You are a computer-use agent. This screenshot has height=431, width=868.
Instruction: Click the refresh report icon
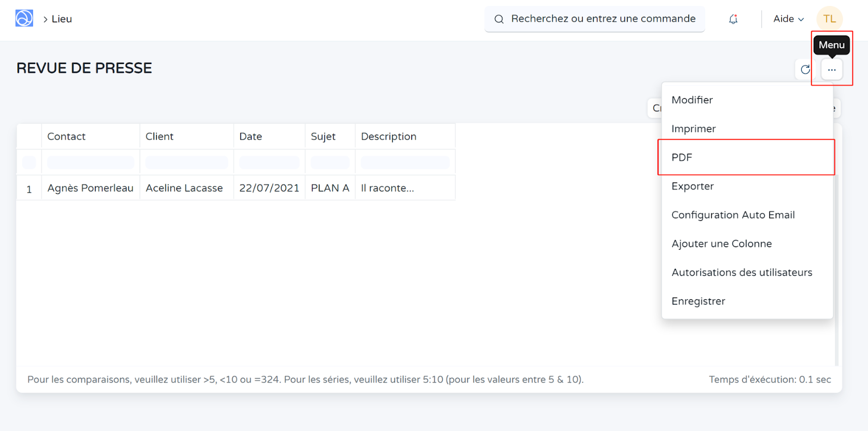point(805,69)
